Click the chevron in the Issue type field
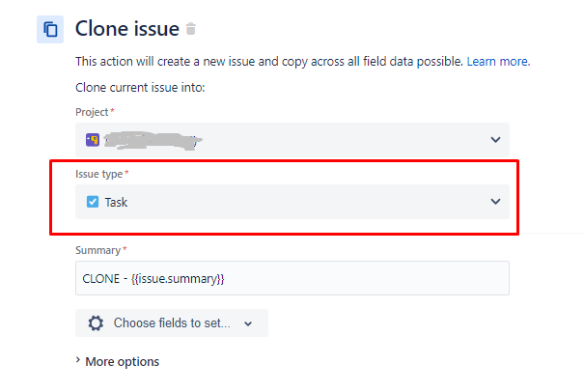The height and width of the screenshot is (392, 584). tap(495, 202)
